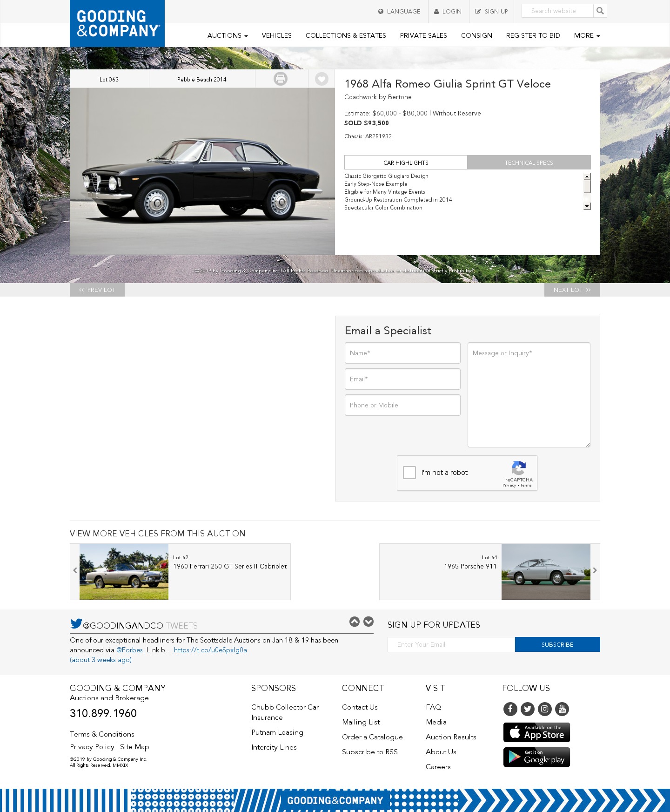
Task: Show previous tweet with up arrow
Action: (x=355, y=622)
